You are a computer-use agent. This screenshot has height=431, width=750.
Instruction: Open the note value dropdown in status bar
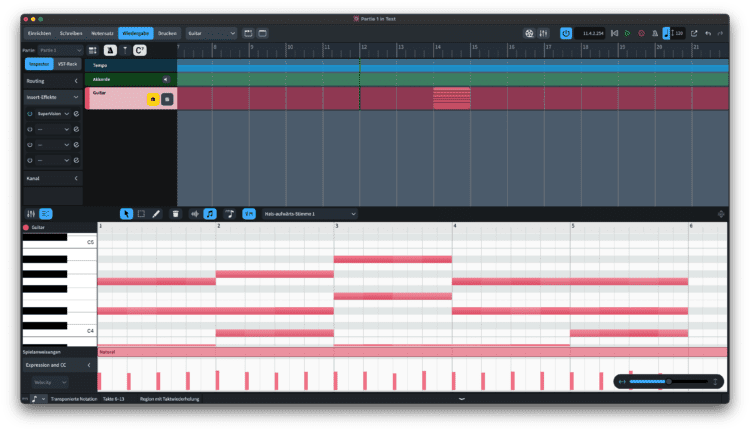coord(38,399)
